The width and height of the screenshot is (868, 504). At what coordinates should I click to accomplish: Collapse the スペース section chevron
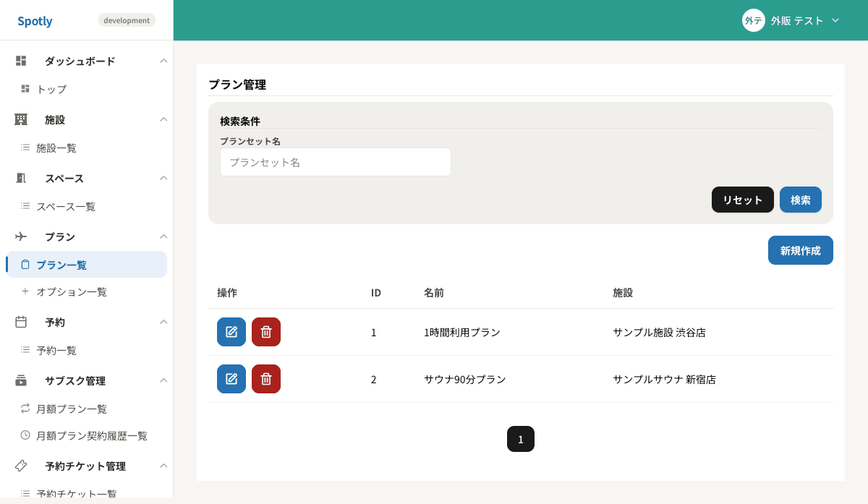(163, 178)
